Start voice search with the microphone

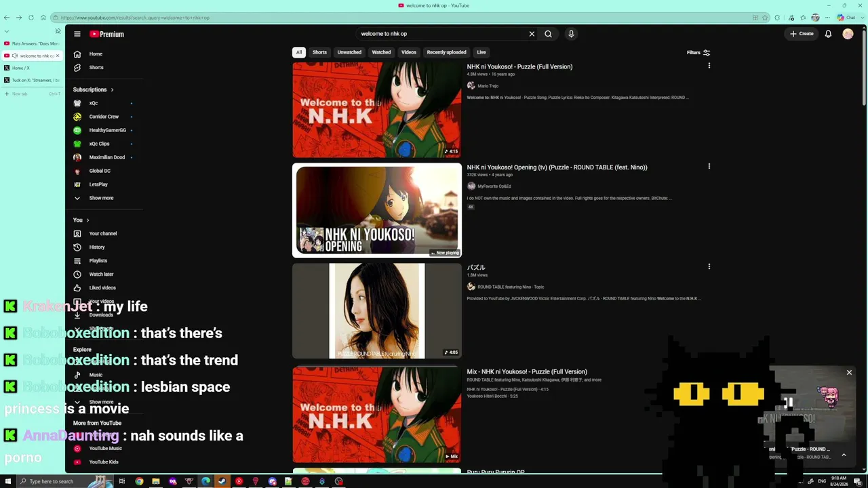click(x=571, y=34)
